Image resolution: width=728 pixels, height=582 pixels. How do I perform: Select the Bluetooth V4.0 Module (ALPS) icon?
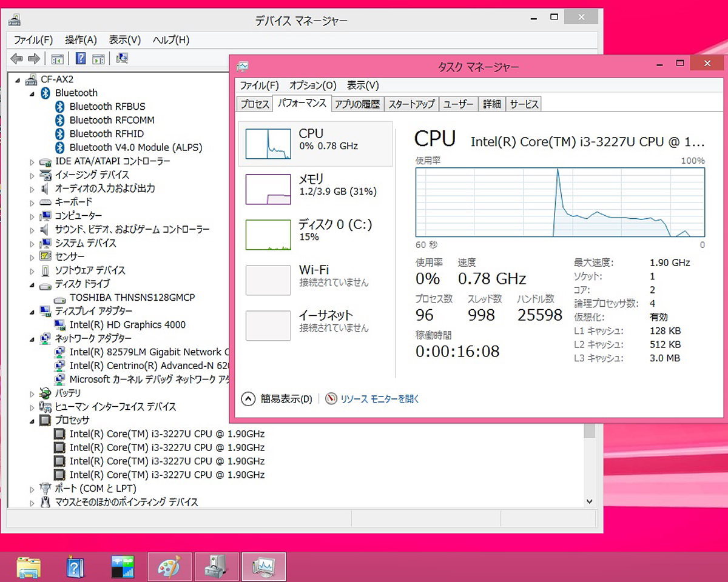pyautogui.click(x=59, y=147)
